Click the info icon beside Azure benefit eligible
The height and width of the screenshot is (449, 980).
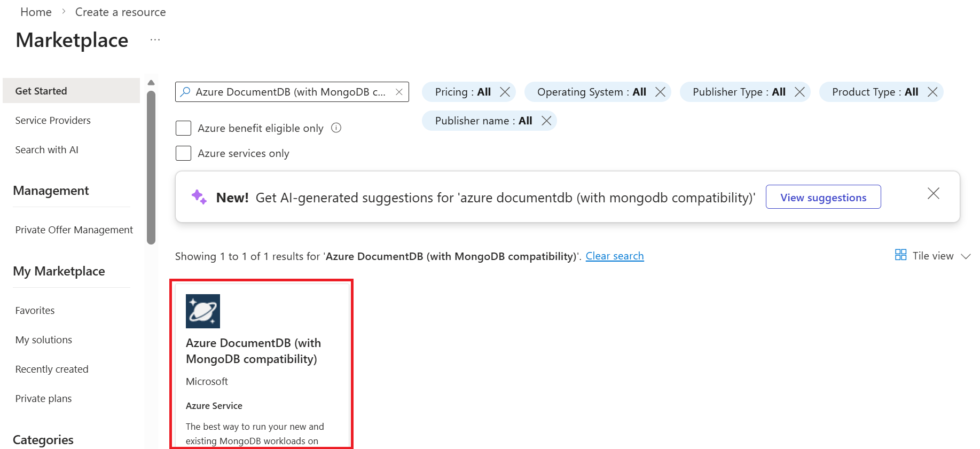(336, 128)
